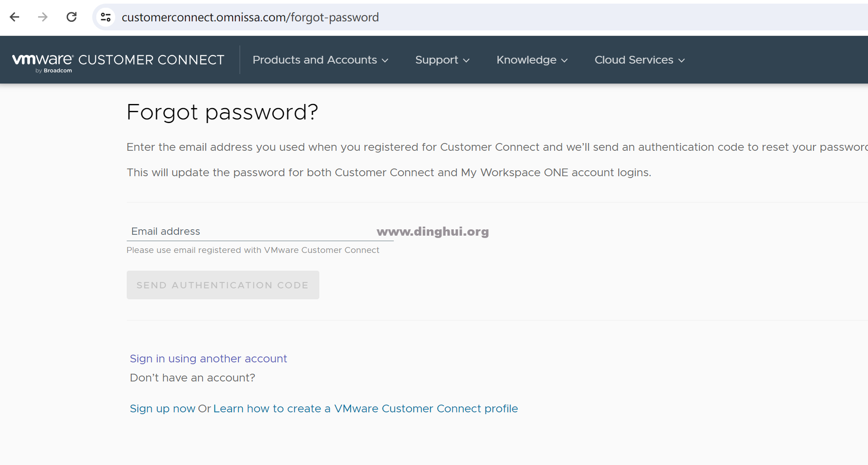Focus the Email address field
Screen dimensions: 868x465
(260, 232)
